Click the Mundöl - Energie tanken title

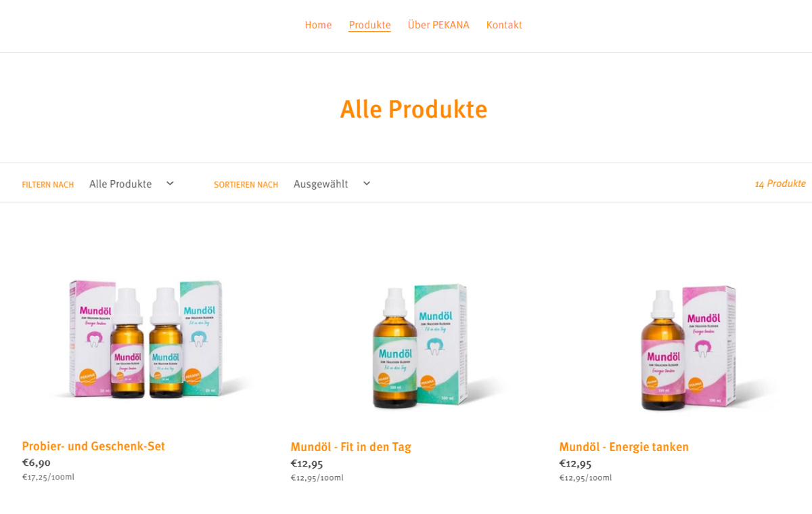pyautogui.click(x=624, y=447)
